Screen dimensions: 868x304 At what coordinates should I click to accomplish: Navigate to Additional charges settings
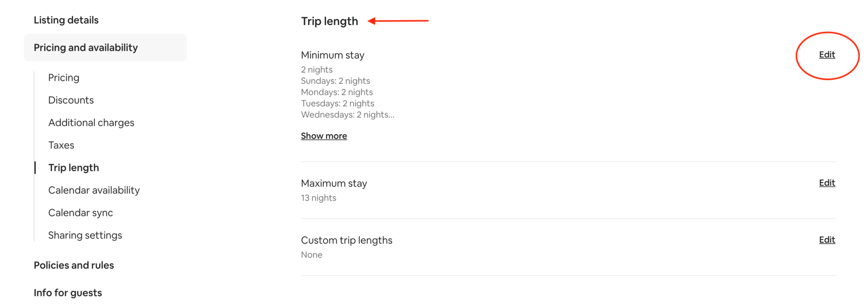[91, 122]
